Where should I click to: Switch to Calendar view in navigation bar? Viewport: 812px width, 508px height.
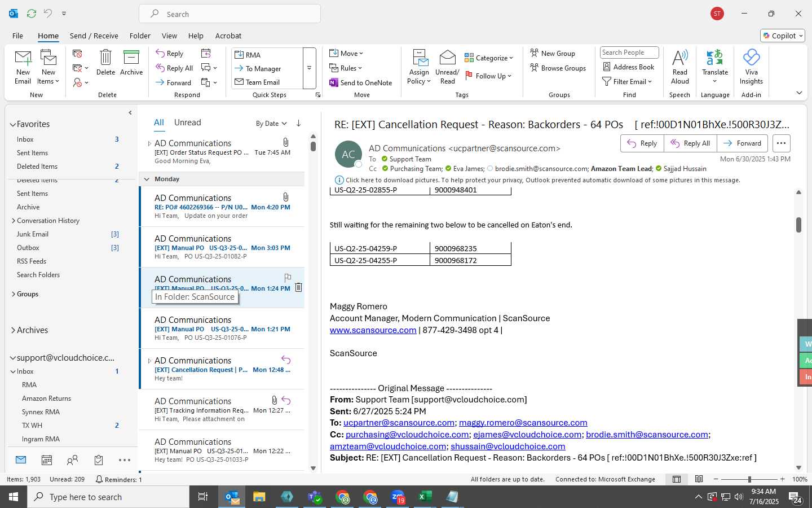click(x=47, y=461)
